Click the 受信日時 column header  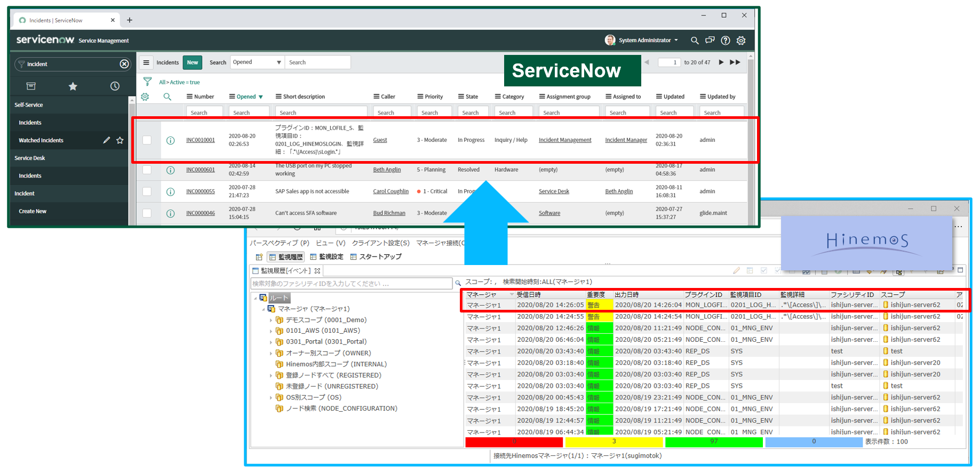coord(550,295)
